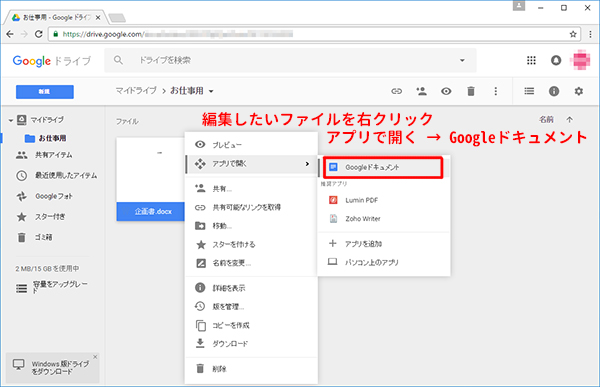Choose コピーを作成 in the context menu
The image size is (600, 387).
pyautogui.click(x=251, y=325)
